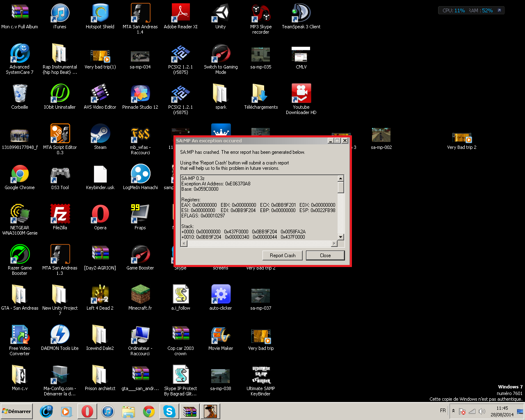Viewport: 525px width, 420px height.
Task: Open Left 4 Dead 2 shortcut
Action: pos(100,298)
